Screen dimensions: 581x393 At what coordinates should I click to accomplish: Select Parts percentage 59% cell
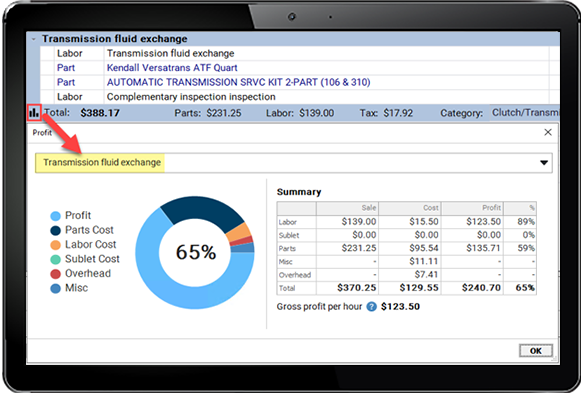point(520,248)
